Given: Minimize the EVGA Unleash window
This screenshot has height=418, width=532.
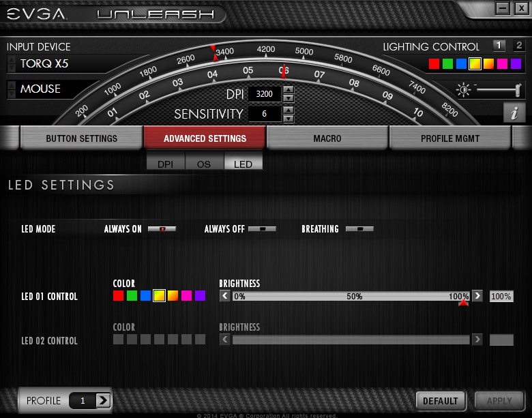Looking at the screenshot, I should click(503, 8).
